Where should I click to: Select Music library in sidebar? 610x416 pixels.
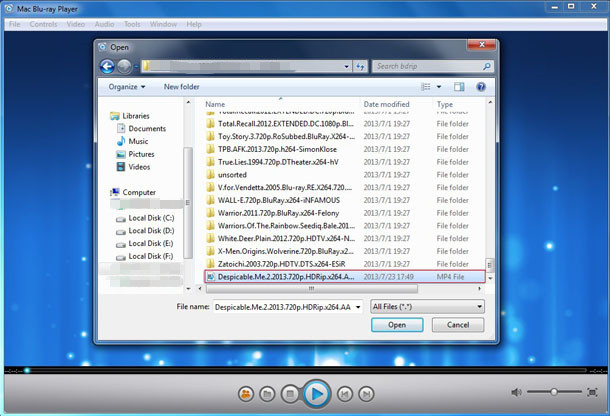click(132, 141)
